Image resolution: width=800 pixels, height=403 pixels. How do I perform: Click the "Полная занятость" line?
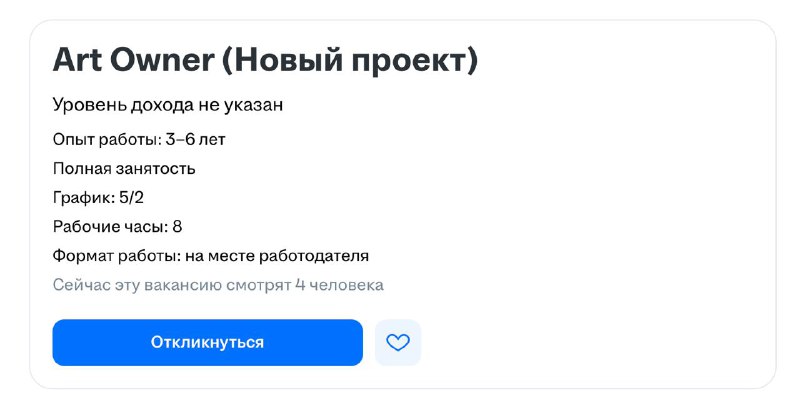pyautogui.click(x=124, y=169)
